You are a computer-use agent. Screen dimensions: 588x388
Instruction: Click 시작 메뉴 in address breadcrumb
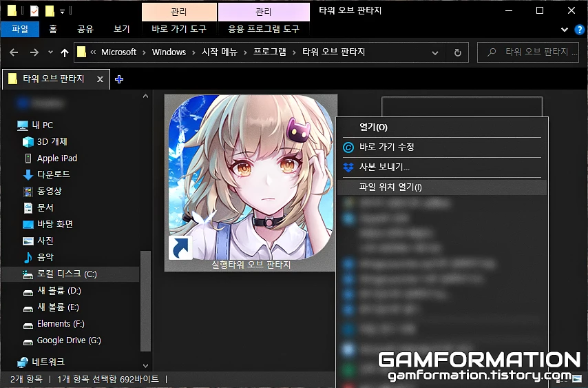pos(220,52)
